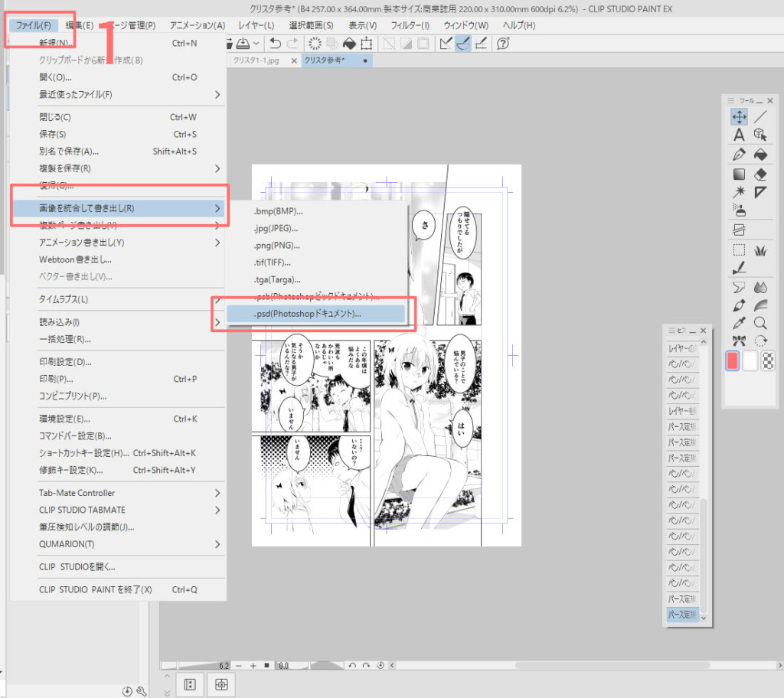Open CLIP STUDIO support help icon
Viewport: 784px width, 698px height.
pos(503,44)
